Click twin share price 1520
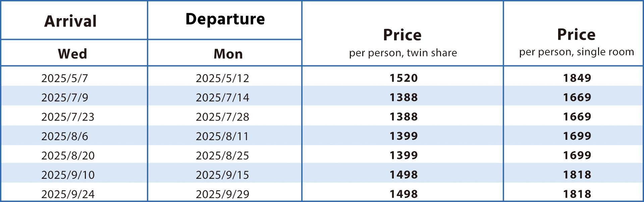644x202 pixels. [x=404, y=78]
